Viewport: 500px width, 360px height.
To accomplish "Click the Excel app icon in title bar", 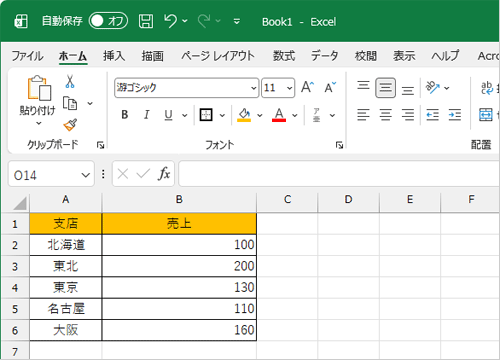I will coord(21,22).
